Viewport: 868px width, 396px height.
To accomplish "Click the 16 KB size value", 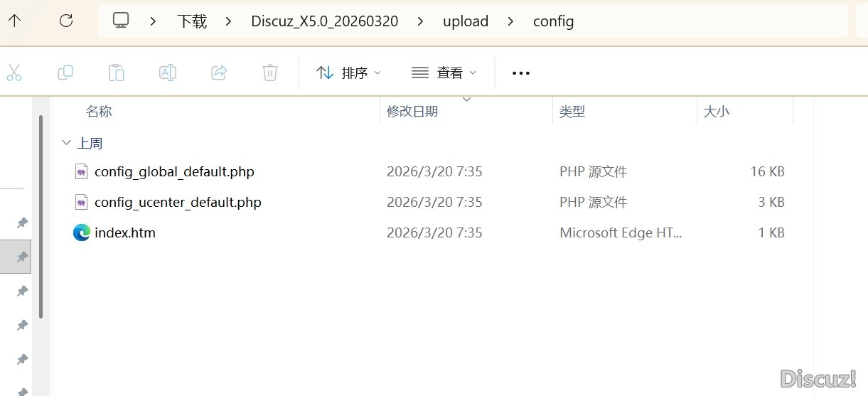I will click(767, 171).
